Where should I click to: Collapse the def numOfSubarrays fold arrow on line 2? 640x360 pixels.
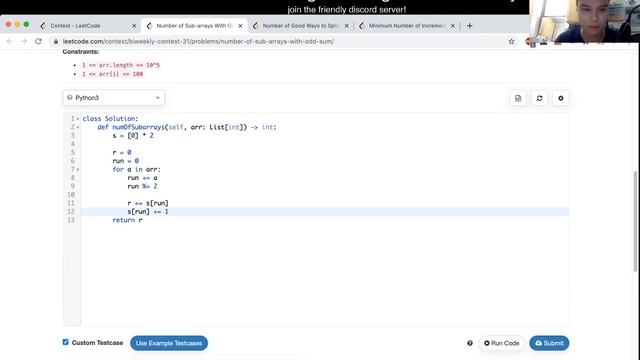(x=78, y=127)
